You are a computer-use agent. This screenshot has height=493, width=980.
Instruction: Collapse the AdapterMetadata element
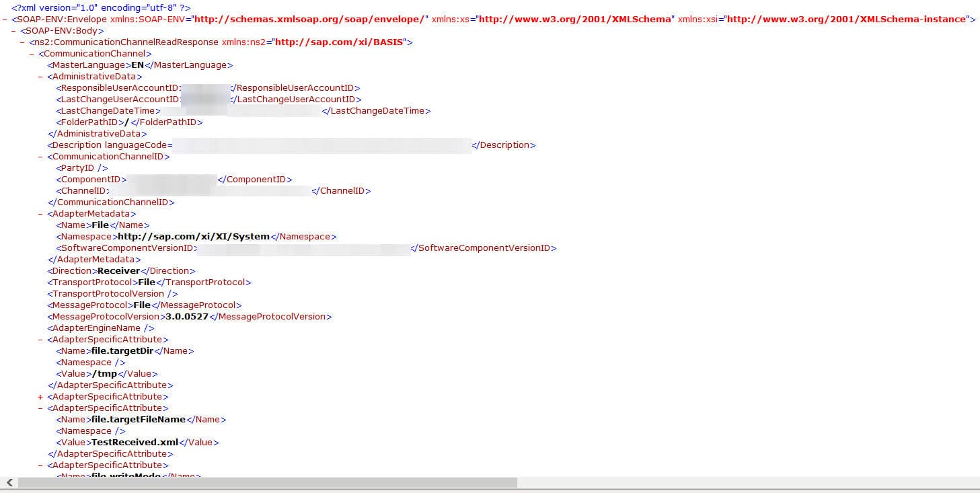pos(40,214)
